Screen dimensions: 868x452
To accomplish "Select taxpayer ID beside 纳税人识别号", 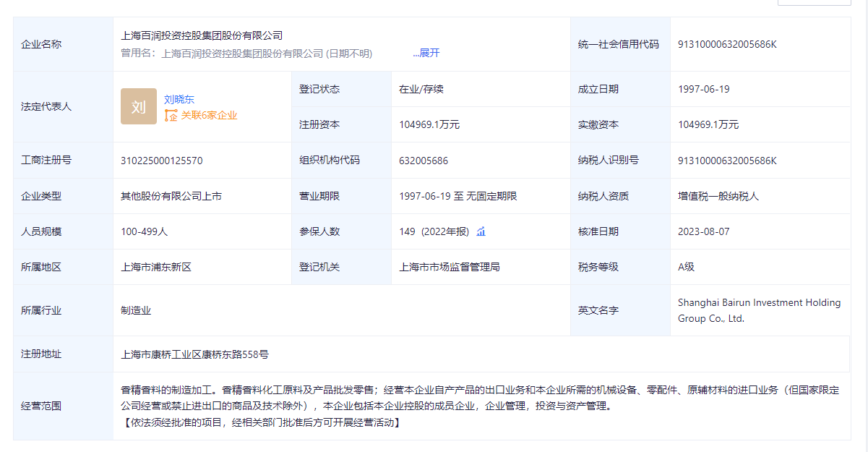I will (x=727, y=161).
